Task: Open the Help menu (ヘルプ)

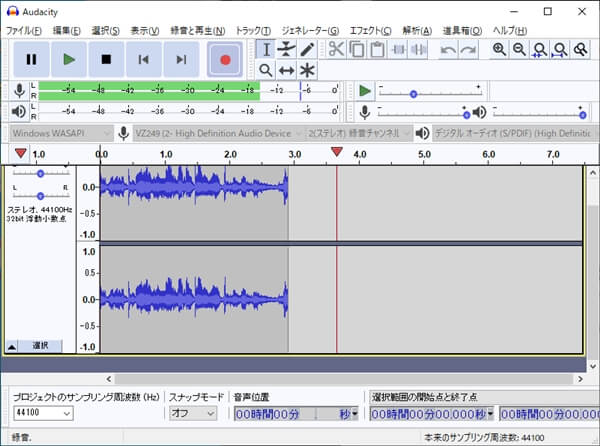Action: pyautogui.click(x=510, y=31)
